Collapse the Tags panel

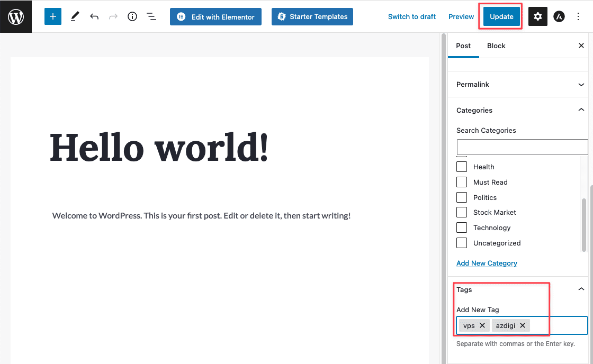click(581, 289)
